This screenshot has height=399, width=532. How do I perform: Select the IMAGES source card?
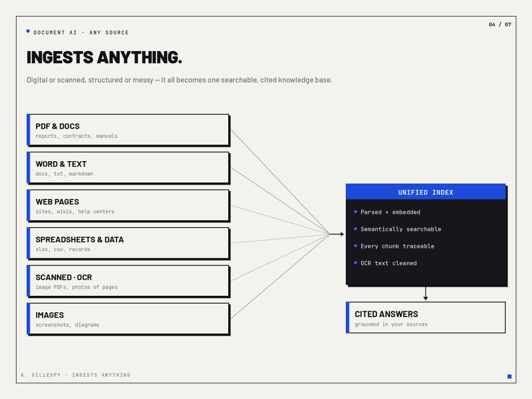coord(128,319)
